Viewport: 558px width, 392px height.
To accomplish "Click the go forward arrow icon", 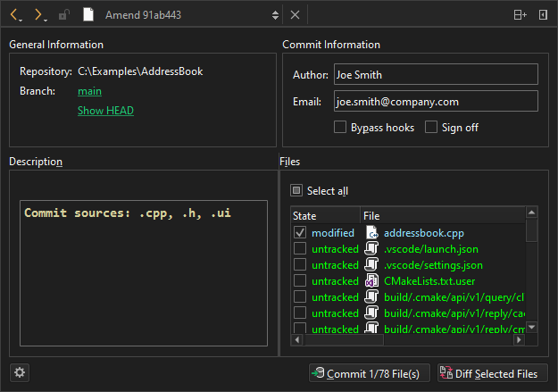I will [x=38, y=15].
